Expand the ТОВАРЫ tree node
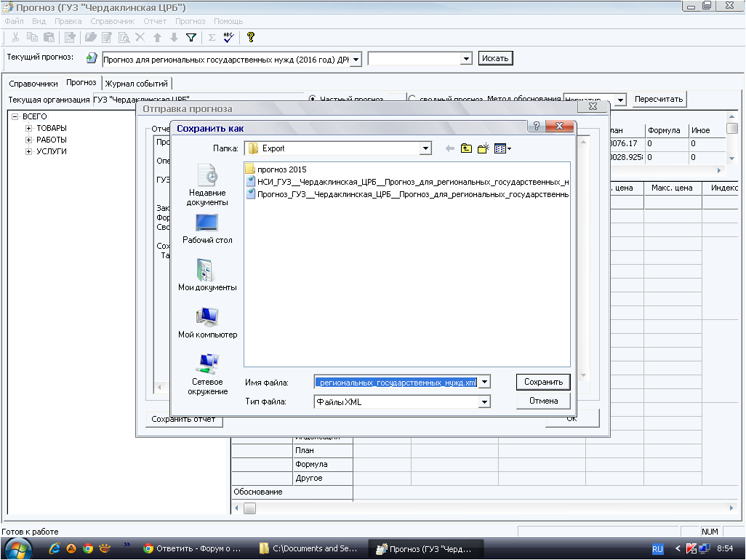746x560 pixels. [x=29, y=128]
